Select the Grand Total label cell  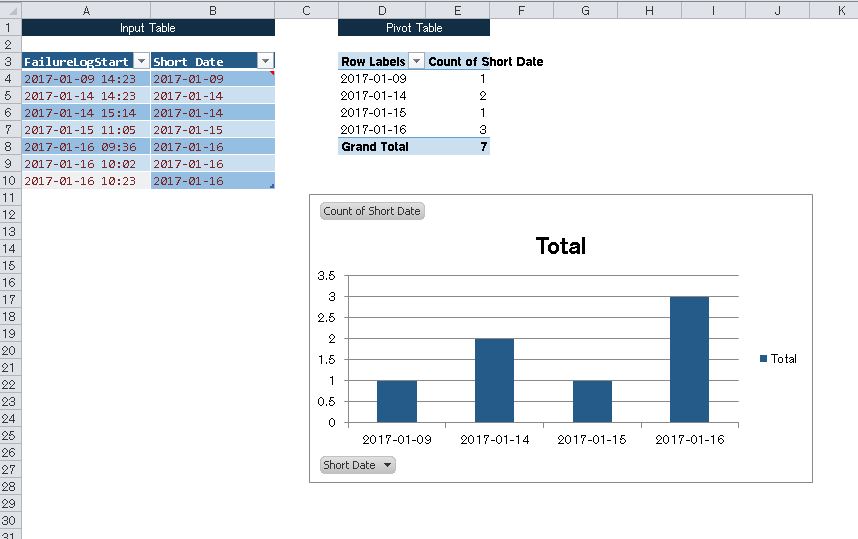(381, 147)
